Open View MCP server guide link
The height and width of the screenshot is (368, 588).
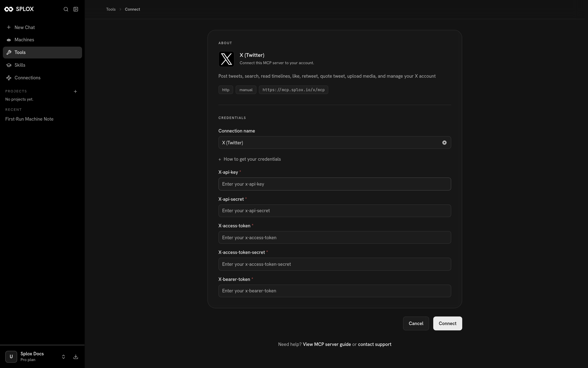coord(327,344)
